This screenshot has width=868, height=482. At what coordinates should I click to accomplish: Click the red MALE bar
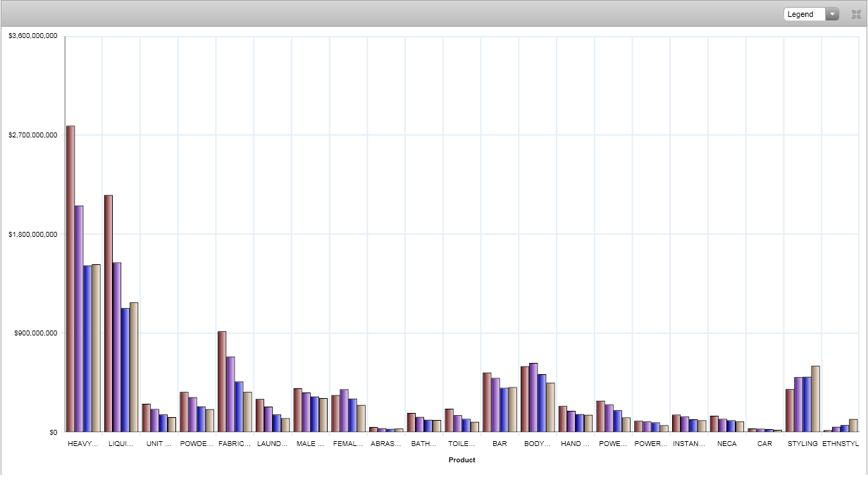click(298, 410)
